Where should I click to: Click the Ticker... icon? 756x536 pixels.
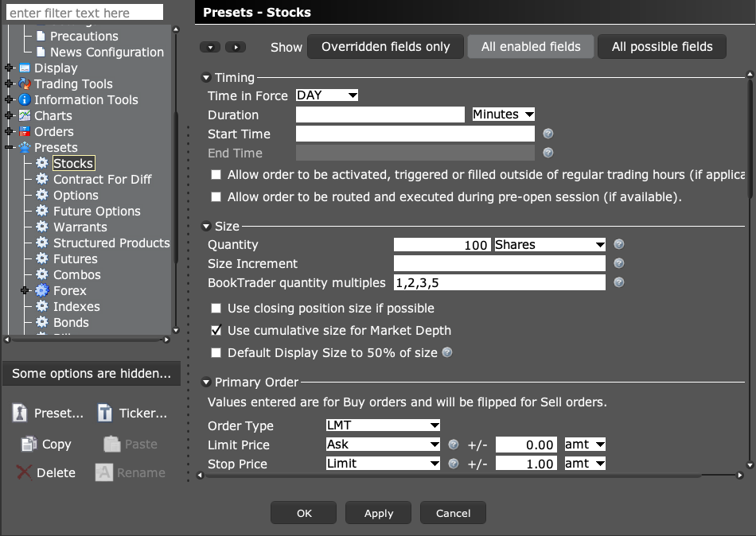(x=105, y=413)
